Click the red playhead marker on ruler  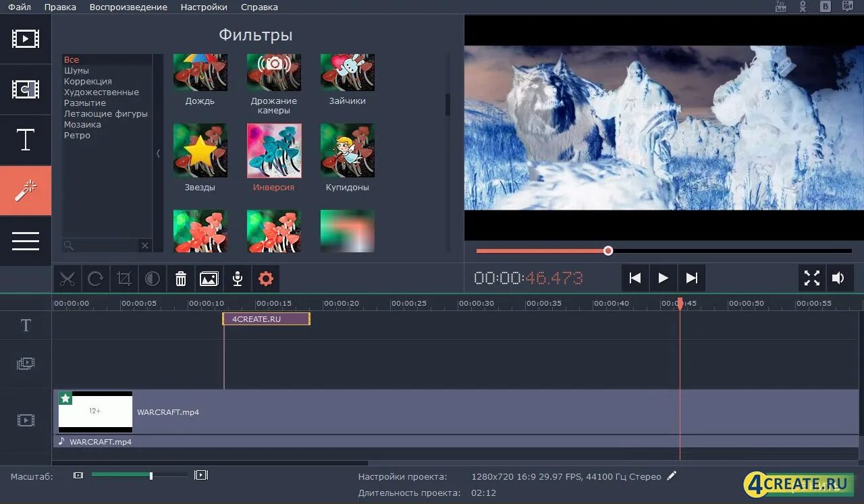pyautogui.click(x=680, y=303)
